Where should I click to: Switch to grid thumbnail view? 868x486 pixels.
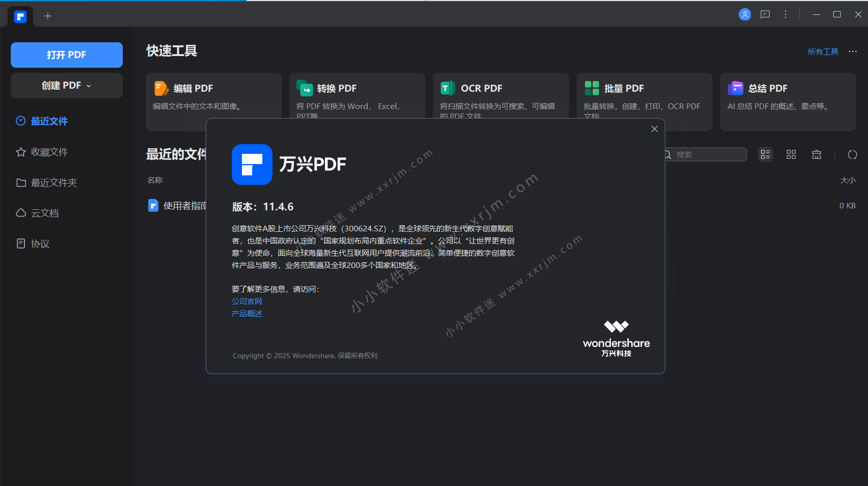791,154
